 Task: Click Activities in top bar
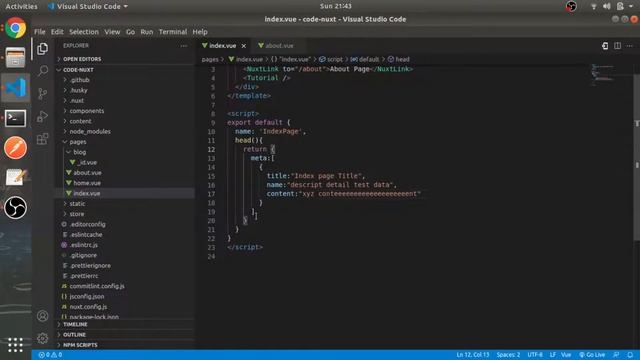click(x=21, y=6)
